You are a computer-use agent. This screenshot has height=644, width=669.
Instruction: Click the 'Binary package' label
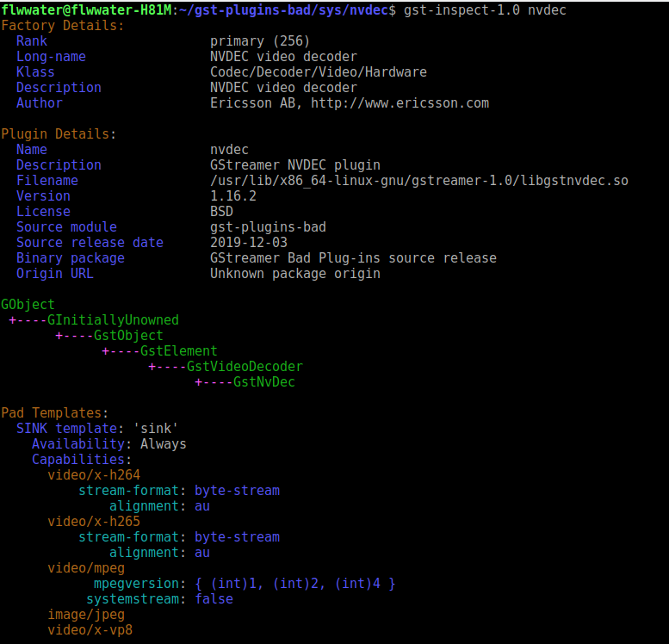71,258
